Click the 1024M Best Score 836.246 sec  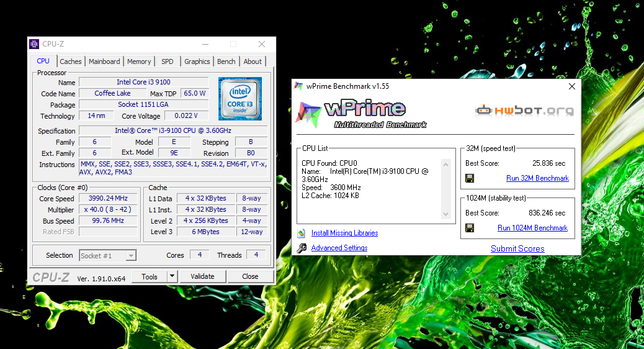pos(547,213)
